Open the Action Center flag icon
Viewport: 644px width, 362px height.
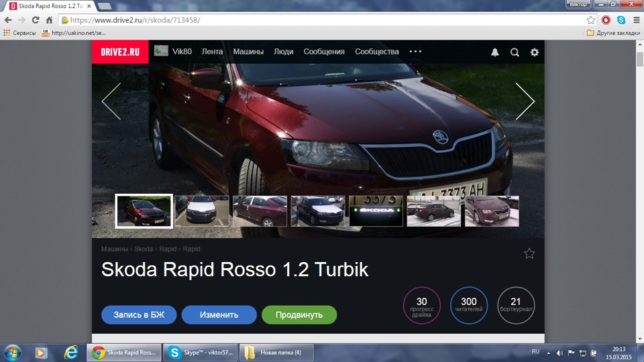(571, 353)
